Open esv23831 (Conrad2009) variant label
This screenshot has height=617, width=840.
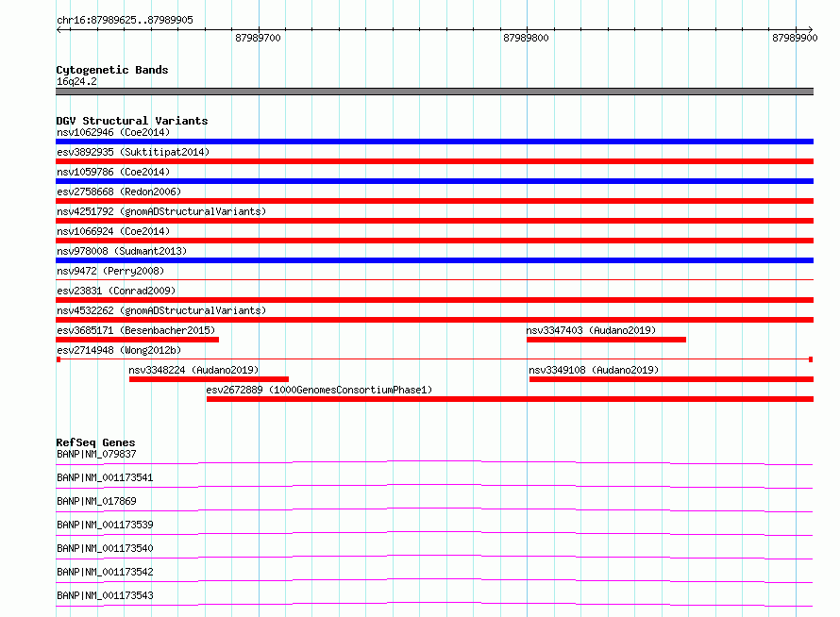(116, 291)
